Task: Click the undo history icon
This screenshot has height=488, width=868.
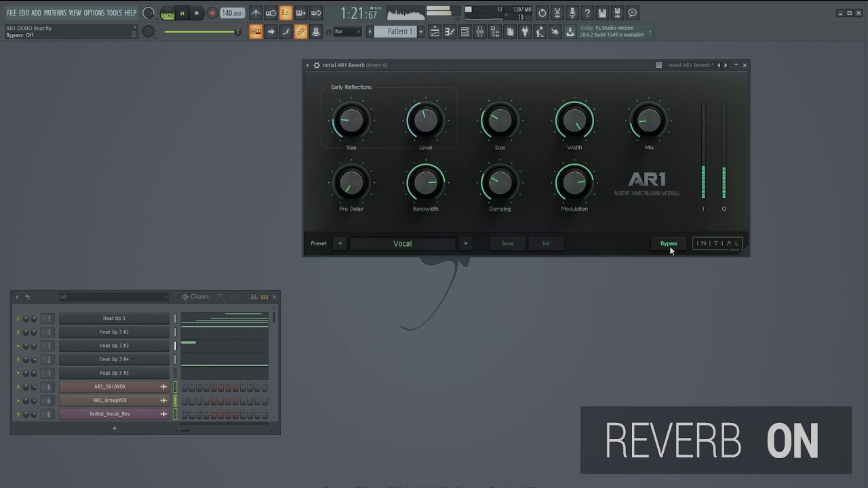Action: point(542,13)
